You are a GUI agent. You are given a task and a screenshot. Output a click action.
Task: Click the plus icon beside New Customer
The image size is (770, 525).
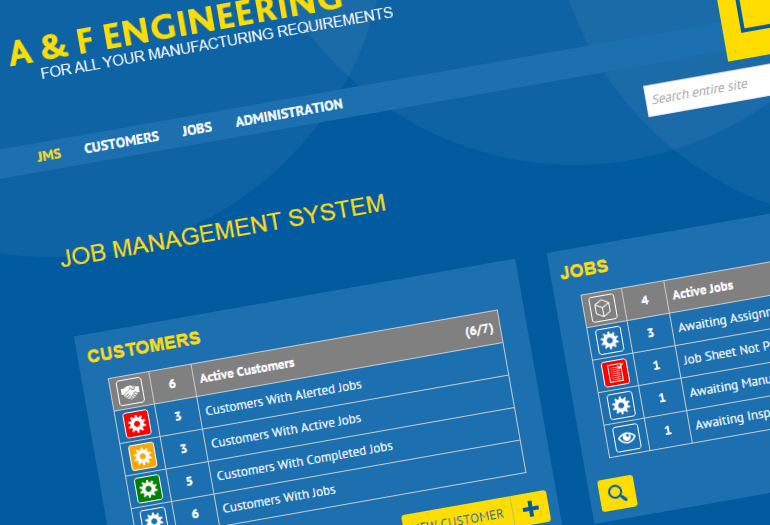530,509
